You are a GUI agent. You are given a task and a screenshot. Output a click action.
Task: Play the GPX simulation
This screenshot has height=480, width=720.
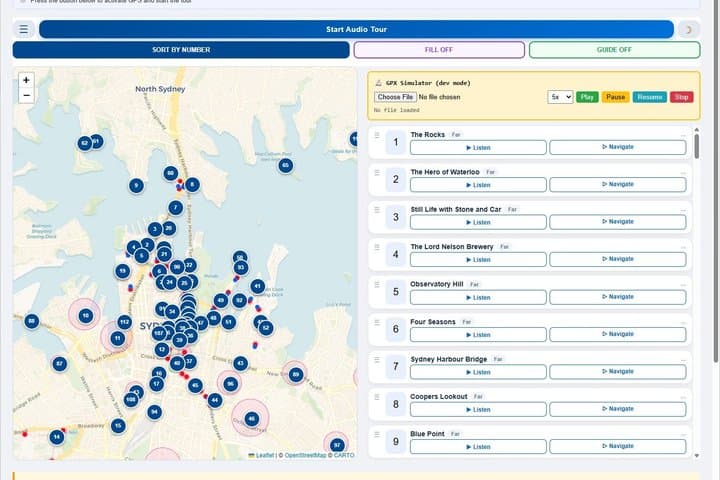point(587,97)
